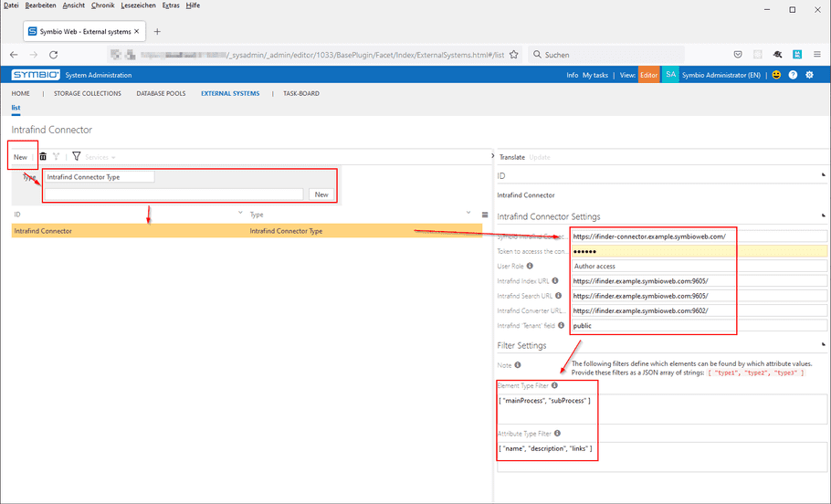Click the greyed branch icon beside trash

point(57,156)
